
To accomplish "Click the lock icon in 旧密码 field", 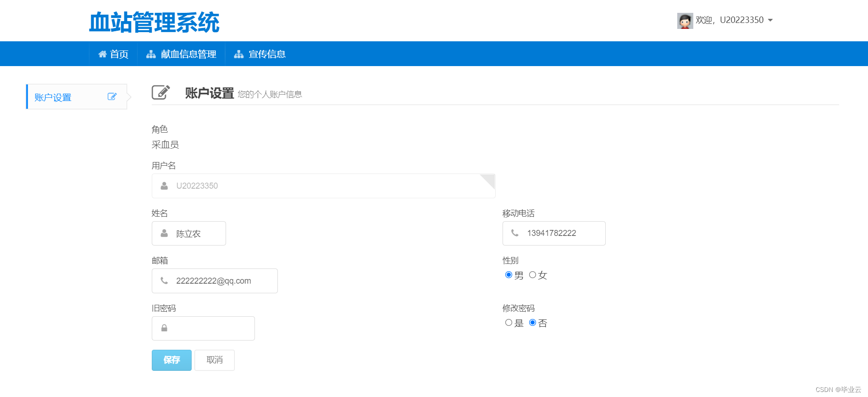I will pyautogui.click(x=164, y=328).
